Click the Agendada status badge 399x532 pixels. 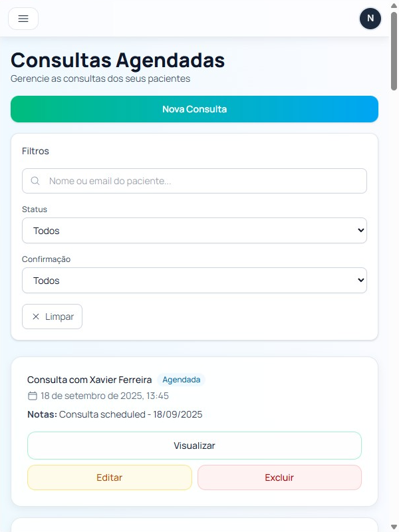(x=182, y=379)
